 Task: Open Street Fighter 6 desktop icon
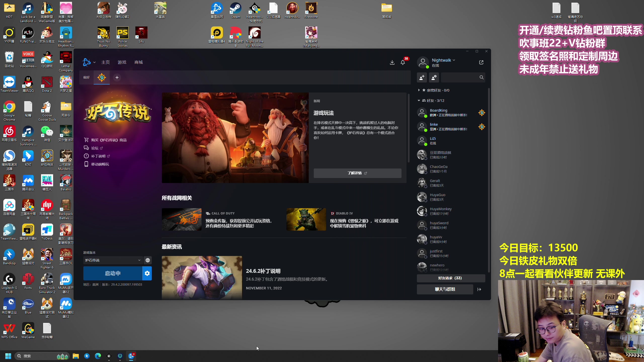click(47, 259)
